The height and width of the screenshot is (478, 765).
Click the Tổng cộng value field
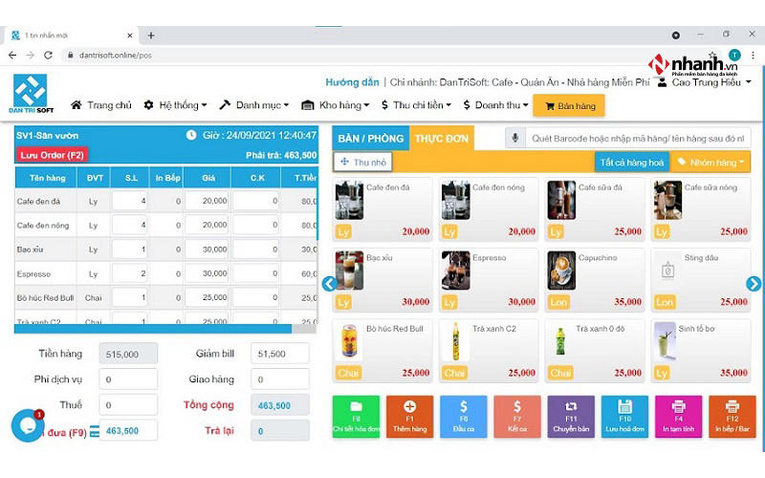pyautogui.click(x=280, y=405)
